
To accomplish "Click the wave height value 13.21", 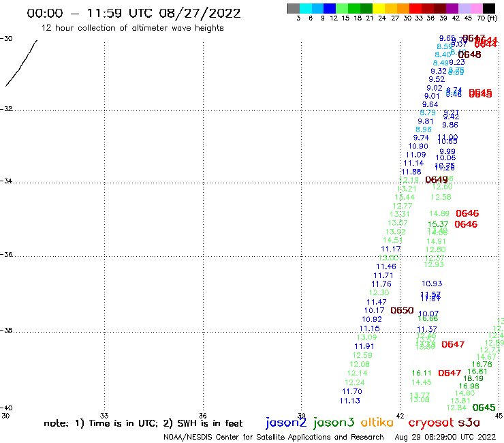I will point(407,189).
